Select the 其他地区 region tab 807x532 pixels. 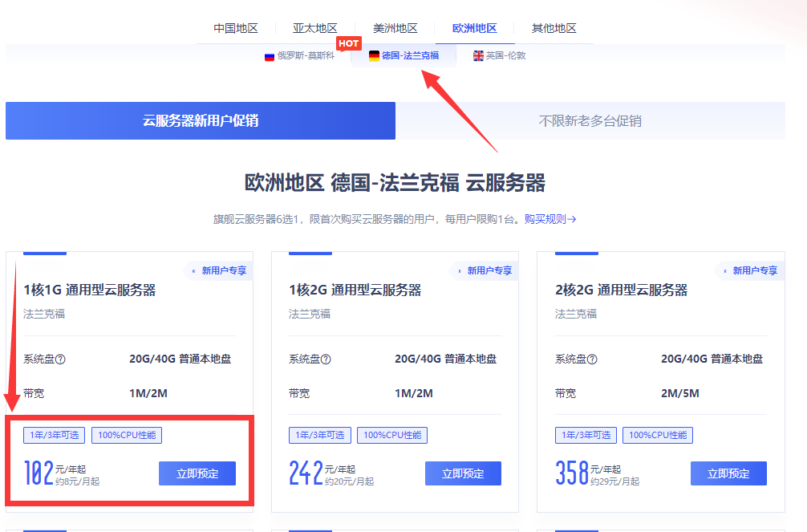pos(554,28)
